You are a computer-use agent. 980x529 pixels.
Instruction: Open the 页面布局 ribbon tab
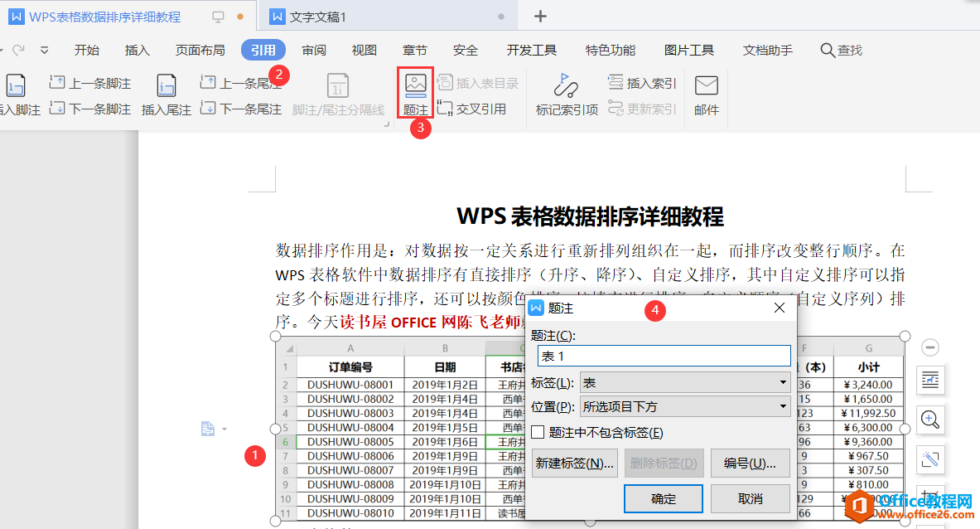pyautogui.click(x=200, y=50)
